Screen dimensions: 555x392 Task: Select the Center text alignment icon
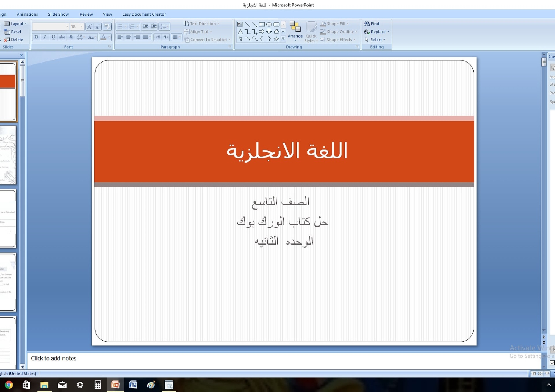click(x=128, y=37)
